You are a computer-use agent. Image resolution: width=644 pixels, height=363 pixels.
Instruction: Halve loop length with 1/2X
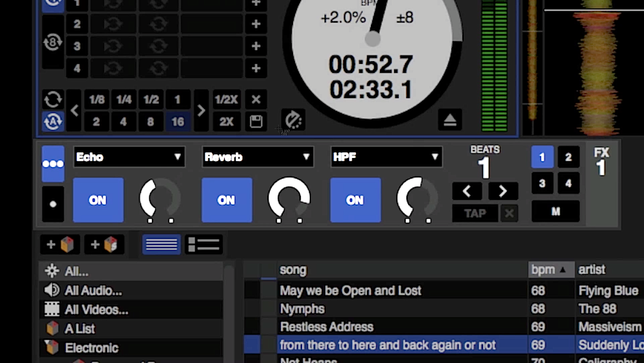pyautogui.click(x=226, y=99)
